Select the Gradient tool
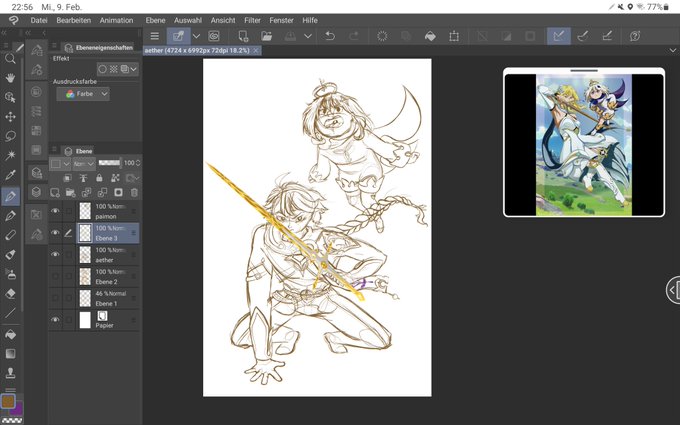 10,353
